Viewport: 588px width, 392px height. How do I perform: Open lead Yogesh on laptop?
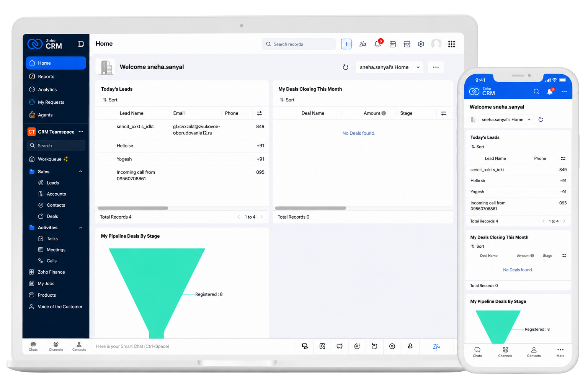click(124, 159)
